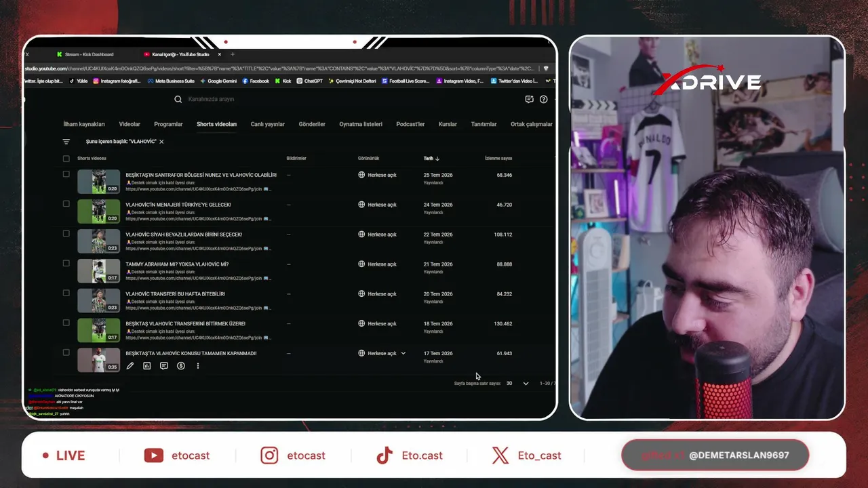
Task: Click the monetization dollar icon in the hovered row
Action: pyautogui.click(x=181, y=366)
